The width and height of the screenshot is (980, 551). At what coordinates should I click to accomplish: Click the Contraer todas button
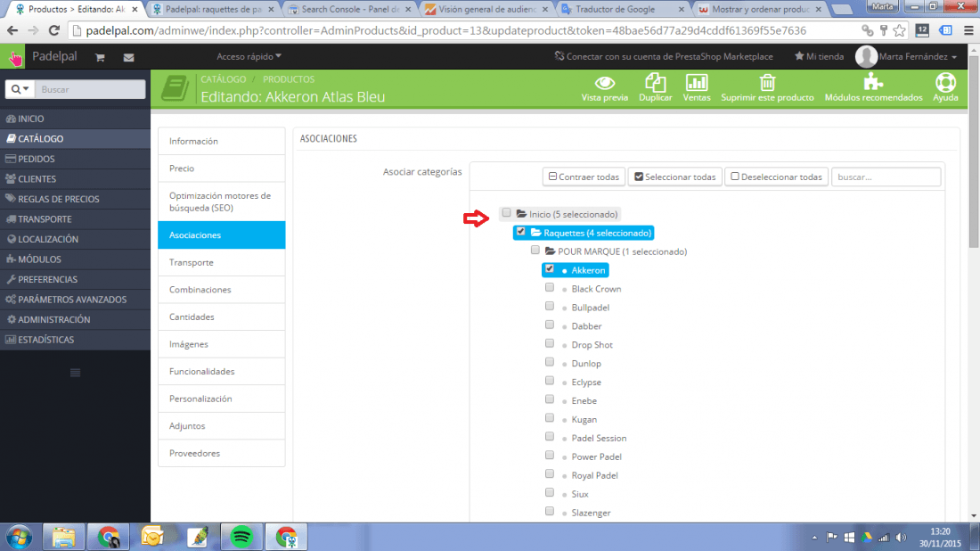584,177
